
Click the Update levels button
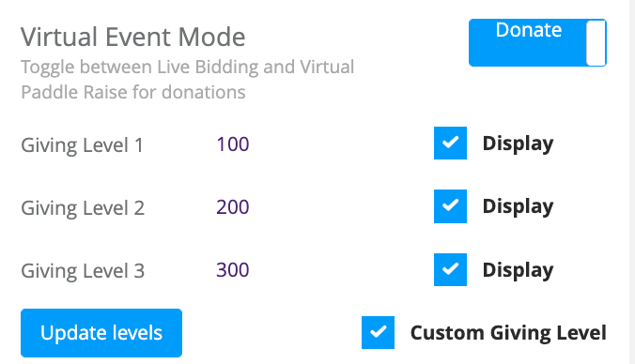pos(101,333)
